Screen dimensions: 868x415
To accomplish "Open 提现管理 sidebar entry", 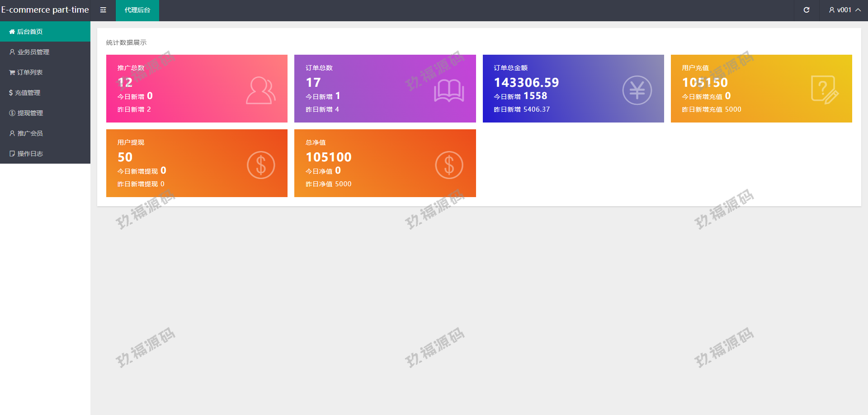I will [30, 113].
